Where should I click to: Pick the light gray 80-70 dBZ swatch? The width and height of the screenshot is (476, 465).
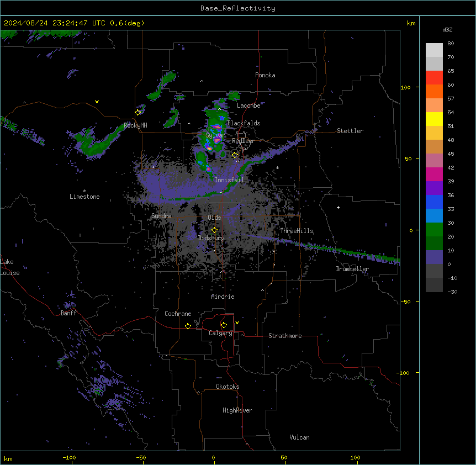pos(434,50)
